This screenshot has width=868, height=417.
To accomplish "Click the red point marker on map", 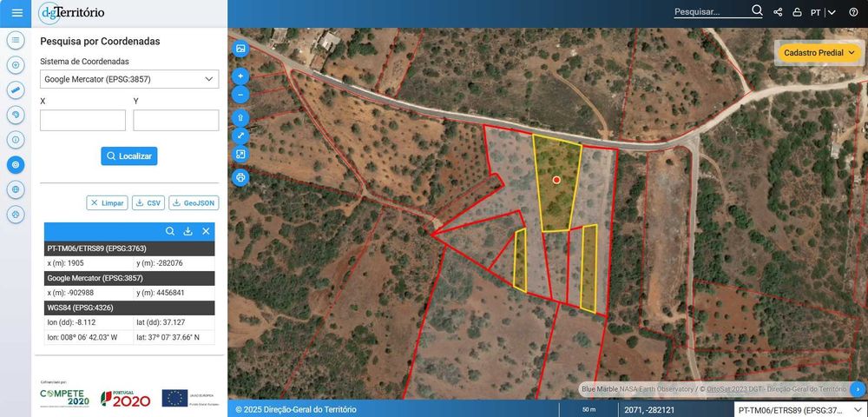I will coord(556,180).
